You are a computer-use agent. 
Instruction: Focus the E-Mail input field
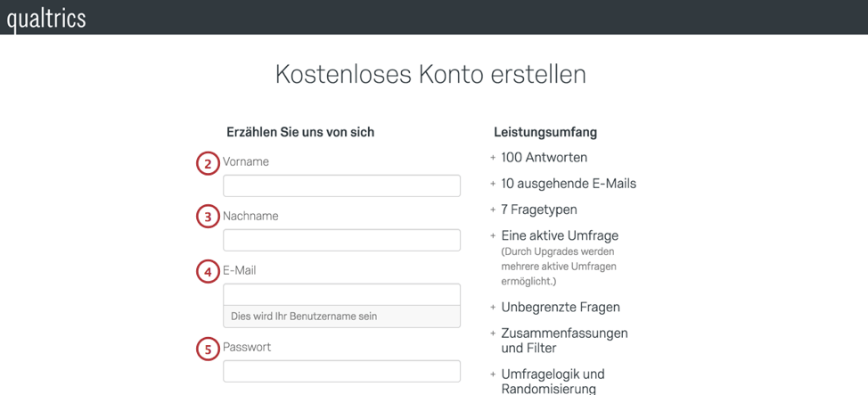[341, 294]
